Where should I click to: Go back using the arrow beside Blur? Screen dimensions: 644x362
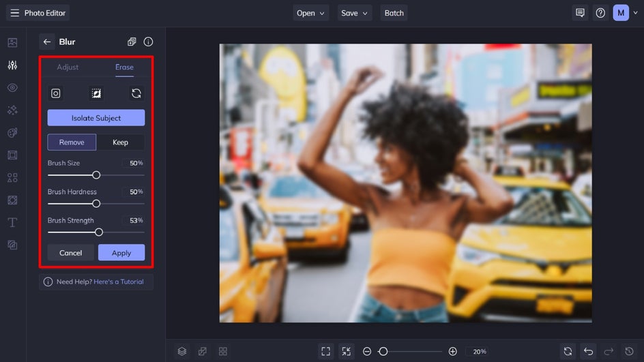click(47, 42)
